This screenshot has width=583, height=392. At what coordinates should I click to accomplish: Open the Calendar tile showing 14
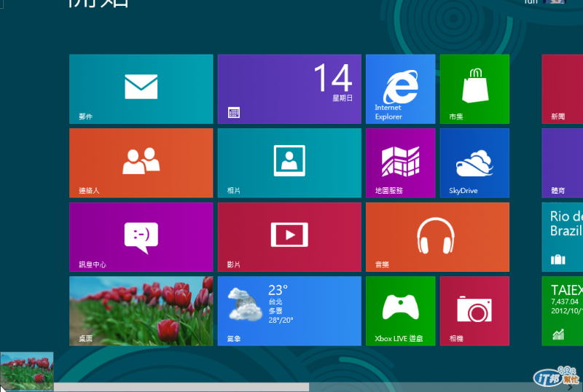pyautogui.click(x=289, y=89)
